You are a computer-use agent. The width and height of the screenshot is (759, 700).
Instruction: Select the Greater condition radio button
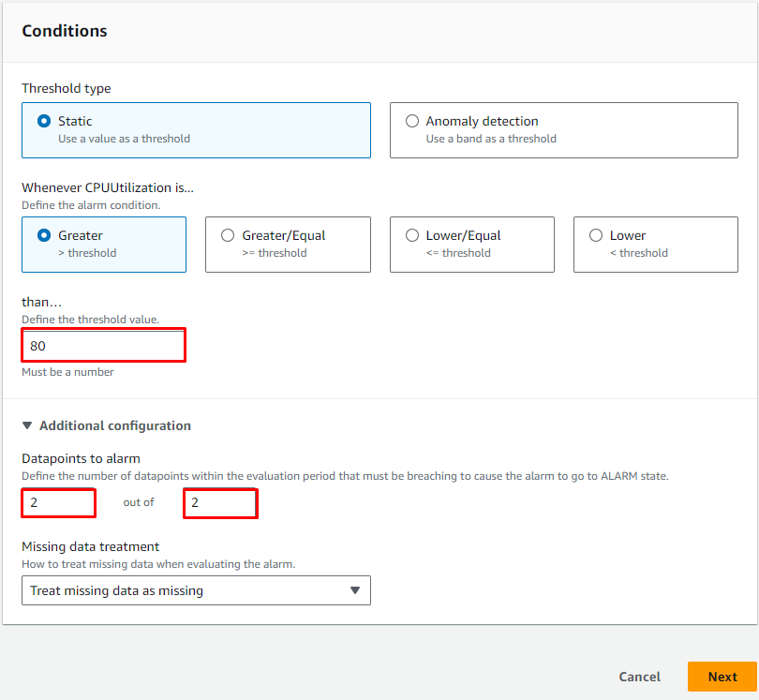click(43, 235)
